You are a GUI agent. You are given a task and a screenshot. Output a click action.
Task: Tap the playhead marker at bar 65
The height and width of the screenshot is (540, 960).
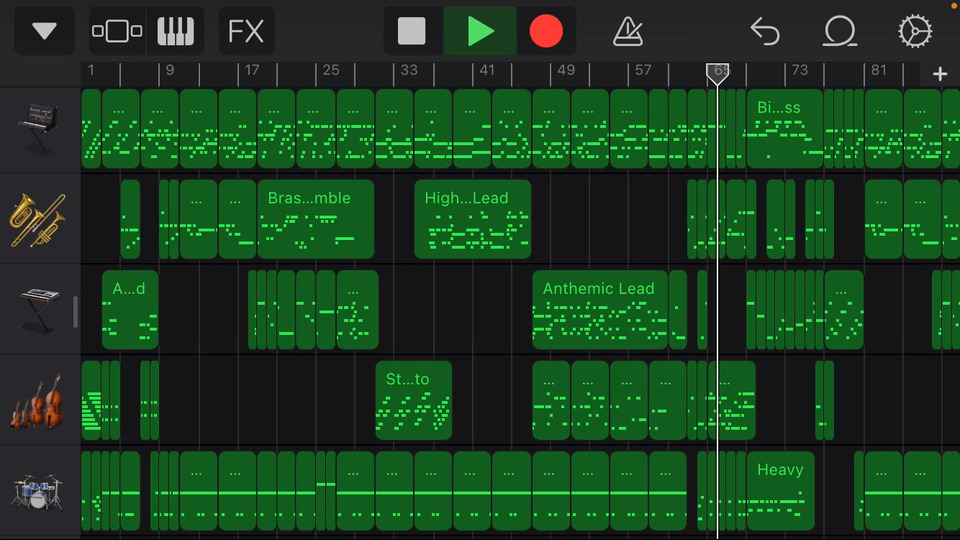pos(717,74)
